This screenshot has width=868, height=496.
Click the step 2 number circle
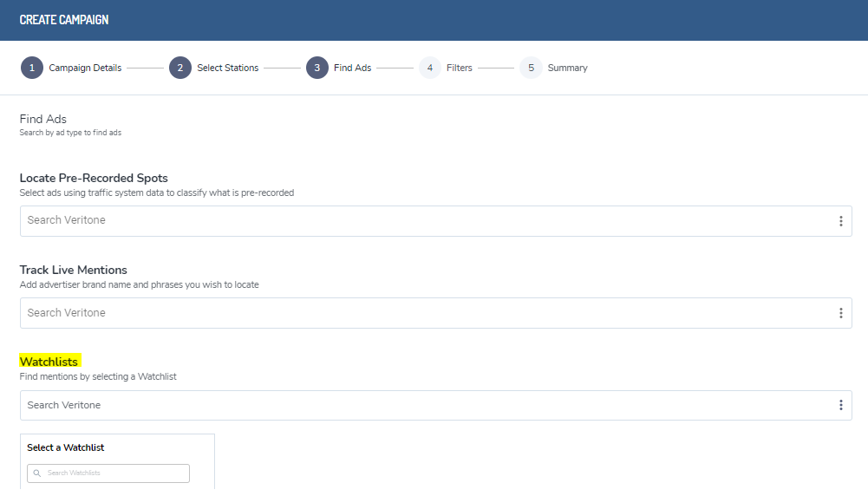pyautogui.click(x=180, y=68)
